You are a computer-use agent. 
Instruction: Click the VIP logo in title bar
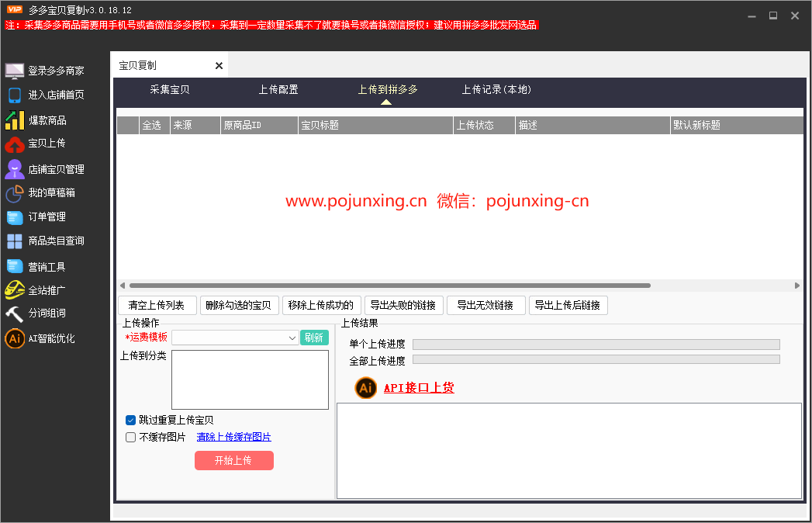click(x=15, y=9)
